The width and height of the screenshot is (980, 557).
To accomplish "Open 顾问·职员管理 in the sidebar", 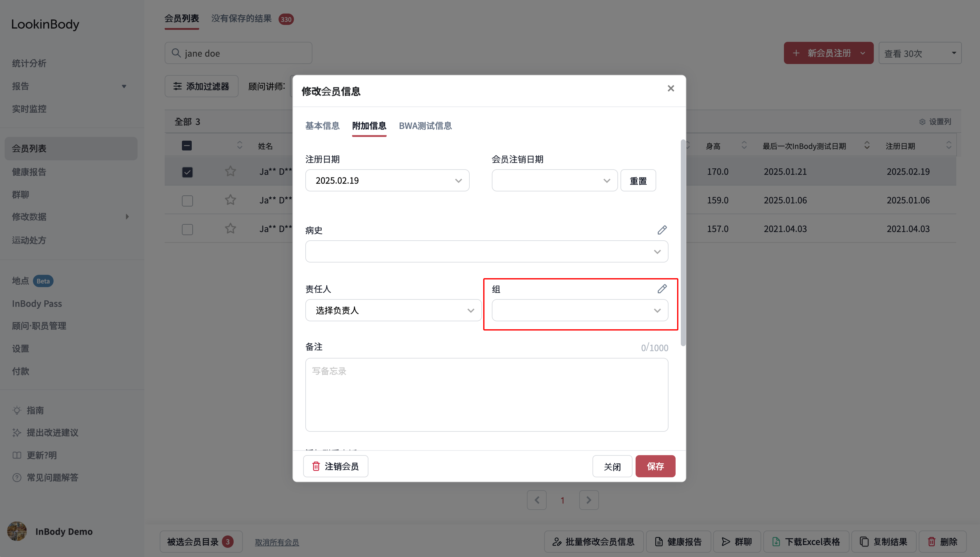I will [x=39, y=326].
